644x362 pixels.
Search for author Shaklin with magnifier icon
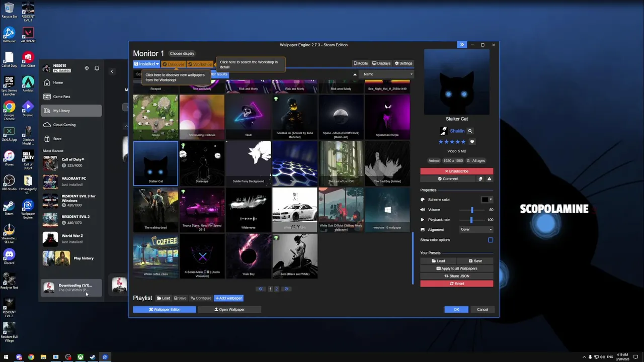(470, 131)
